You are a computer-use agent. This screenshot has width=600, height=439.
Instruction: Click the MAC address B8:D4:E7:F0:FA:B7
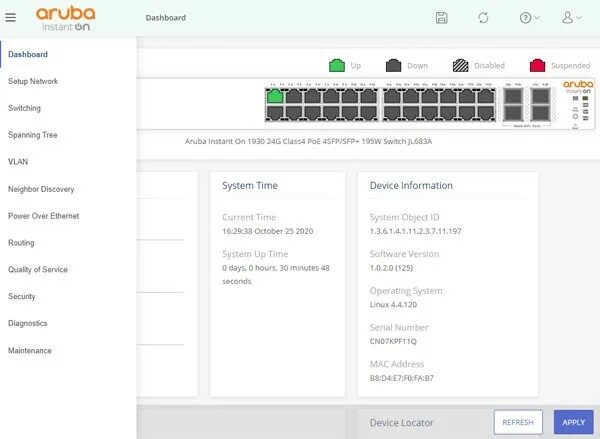[x=402, y=378]
